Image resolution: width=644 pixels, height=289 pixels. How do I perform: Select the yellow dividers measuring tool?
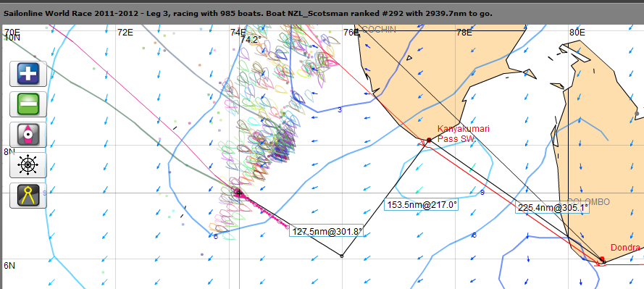28,196
